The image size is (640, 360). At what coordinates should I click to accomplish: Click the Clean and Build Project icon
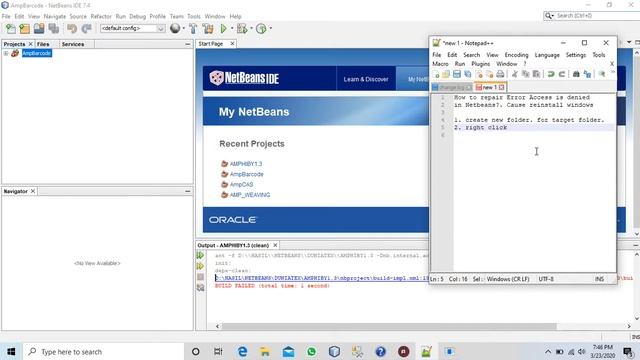(208, 29)
